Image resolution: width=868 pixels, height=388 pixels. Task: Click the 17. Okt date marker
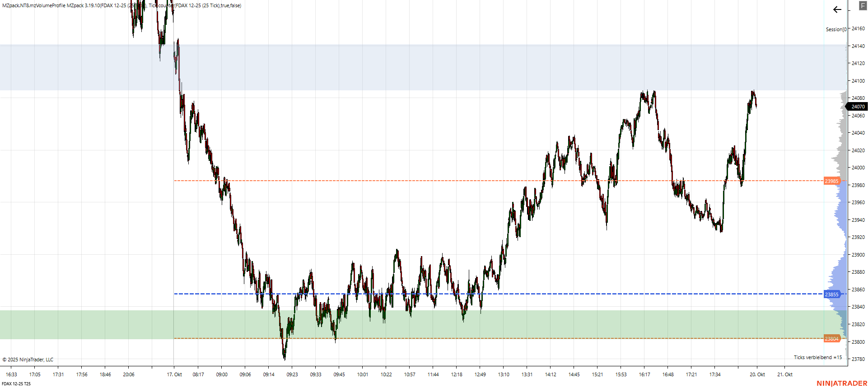click(x=174, y=374)
